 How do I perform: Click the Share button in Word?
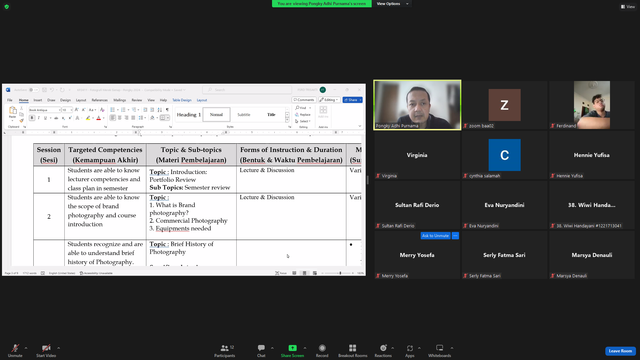352,100
